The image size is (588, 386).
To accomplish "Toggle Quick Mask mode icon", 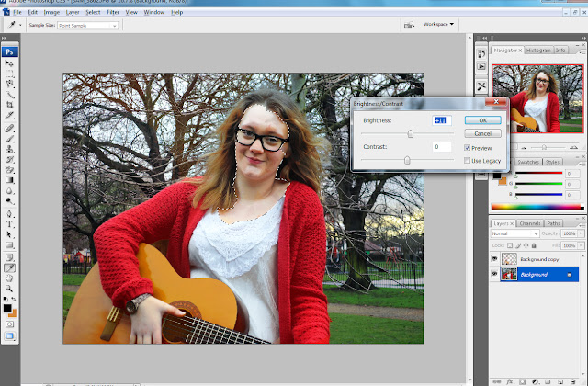I will pos(9,324).
